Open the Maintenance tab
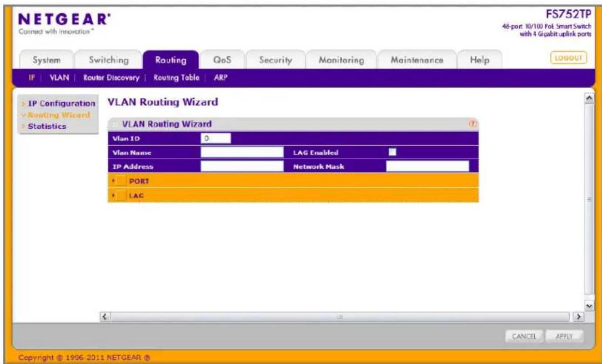 point(417,60)
